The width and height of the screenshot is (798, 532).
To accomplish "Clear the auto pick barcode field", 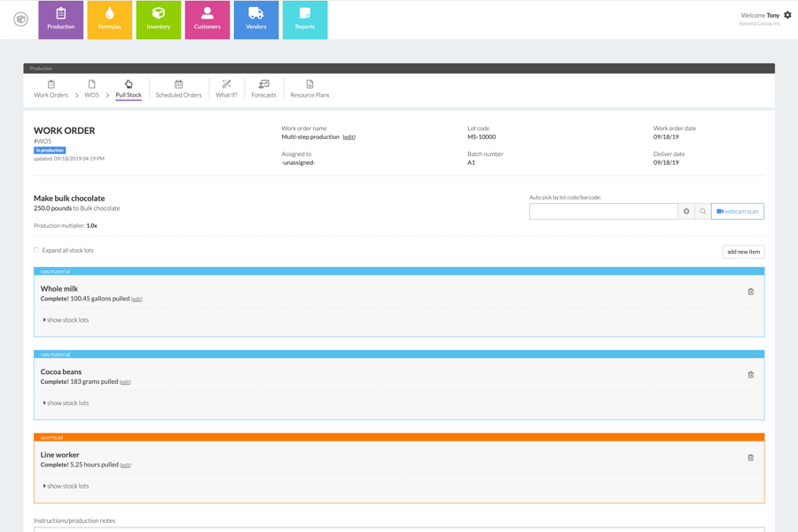I will pos(686,211).
